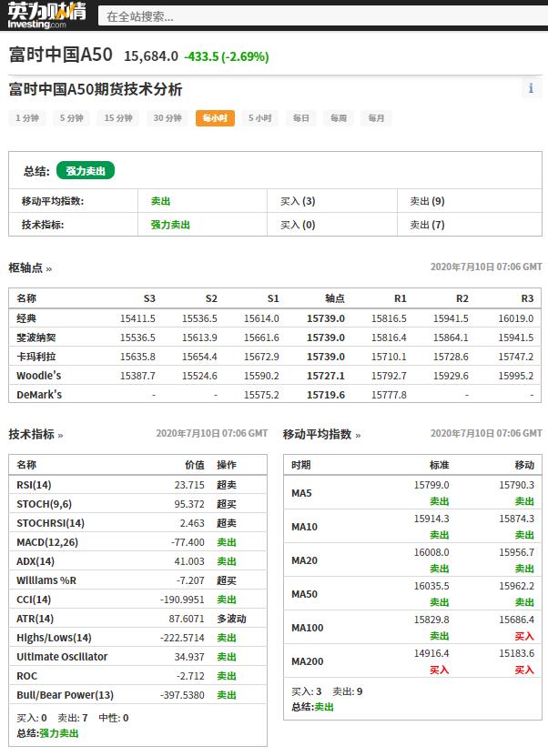Click 卖出 (7) in technical indicators row
Viewport: 548px width, 756px height.
[427, 225]
